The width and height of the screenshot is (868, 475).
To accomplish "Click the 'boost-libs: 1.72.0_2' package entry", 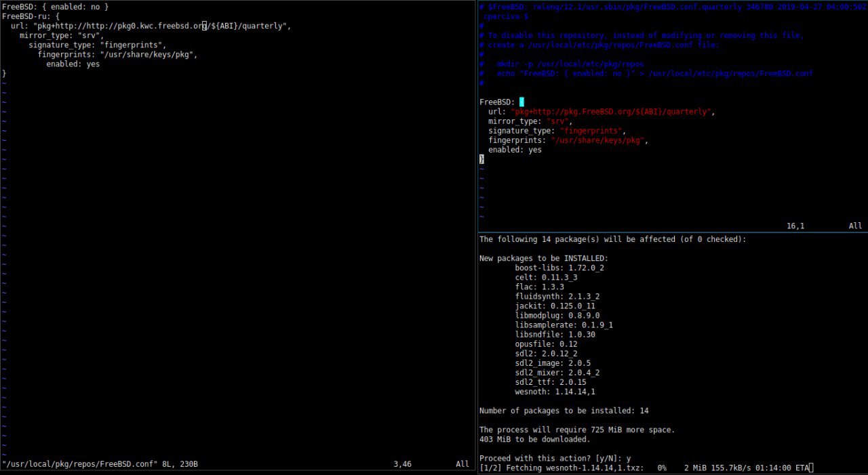I will click(x=559, y=268).
